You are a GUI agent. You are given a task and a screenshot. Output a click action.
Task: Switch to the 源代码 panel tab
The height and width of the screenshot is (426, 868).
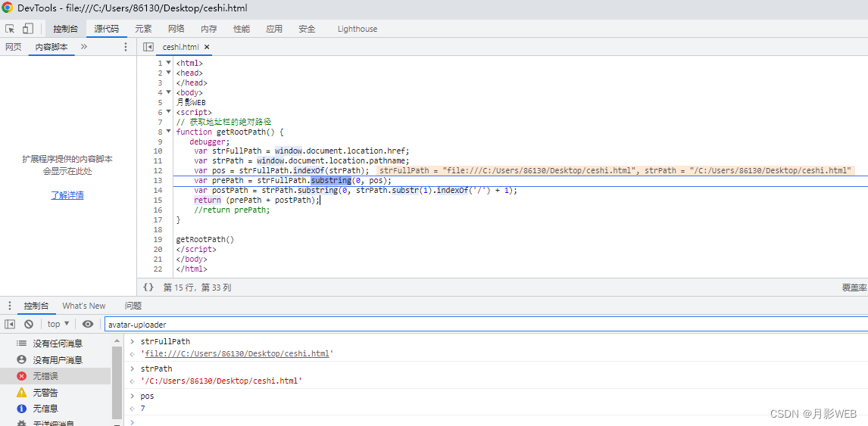(x=106, y=29)
